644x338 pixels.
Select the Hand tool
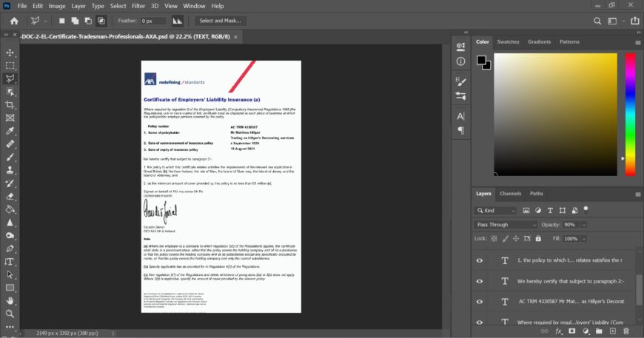(10, 301)
